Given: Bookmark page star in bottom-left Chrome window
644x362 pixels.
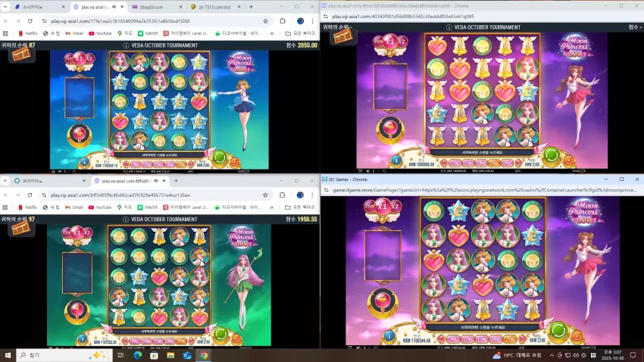Looking at the screenshot, I should tap(265, 195).
